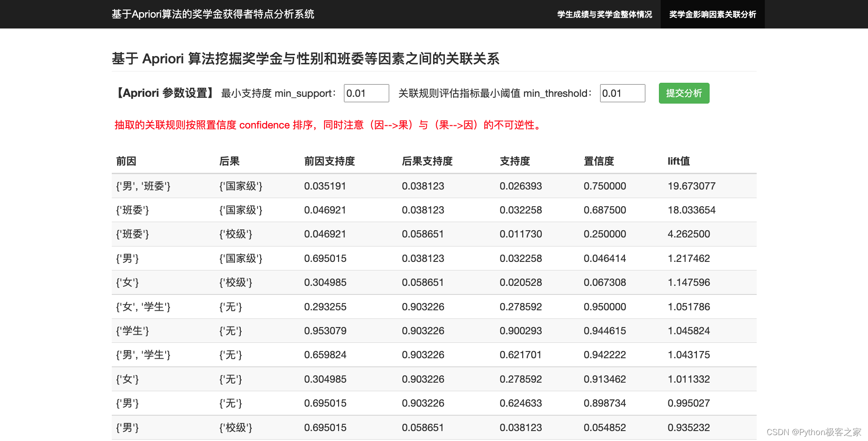Select antecedent support 0.293255
Image resolution: width=868 pixels, height=441 pixels.
click(x=325, y=307)
